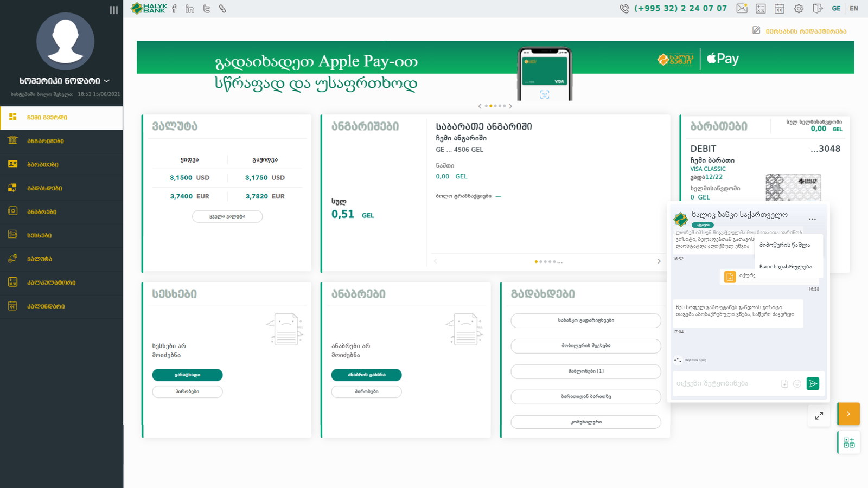Click the phone handset icon
This screenshot has width=868, height=488.
624,9
